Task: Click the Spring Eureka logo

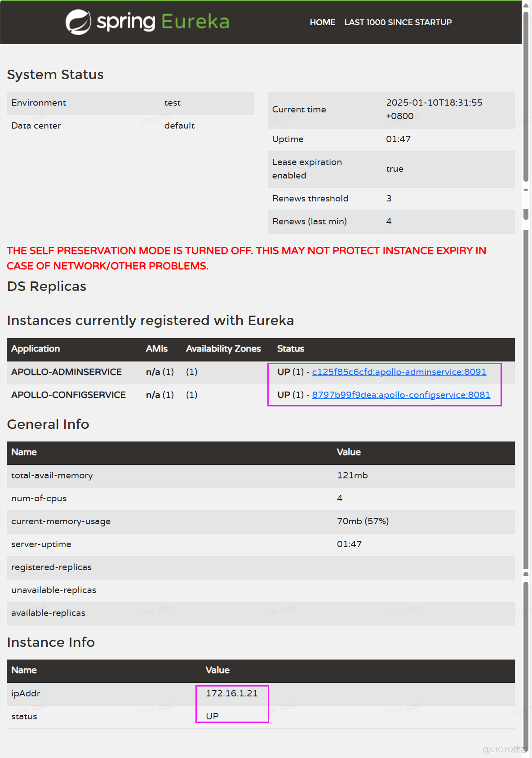Action: click(147, 22)
